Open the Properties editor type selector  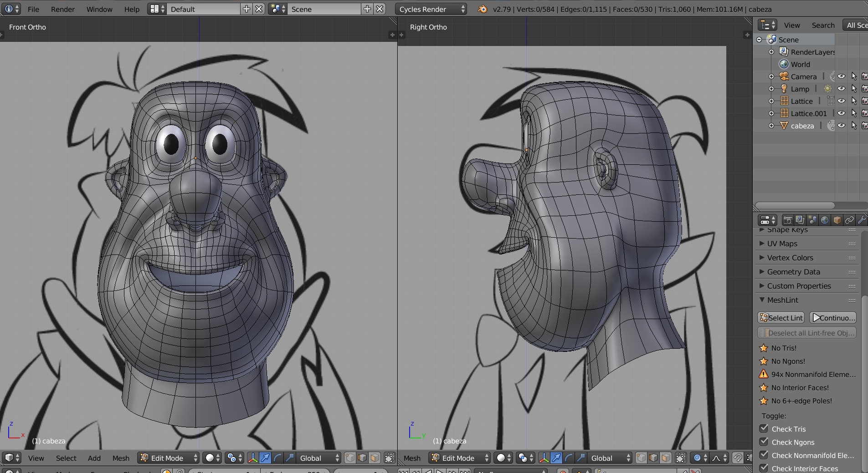pyautogui.click(x=767, y=220)
